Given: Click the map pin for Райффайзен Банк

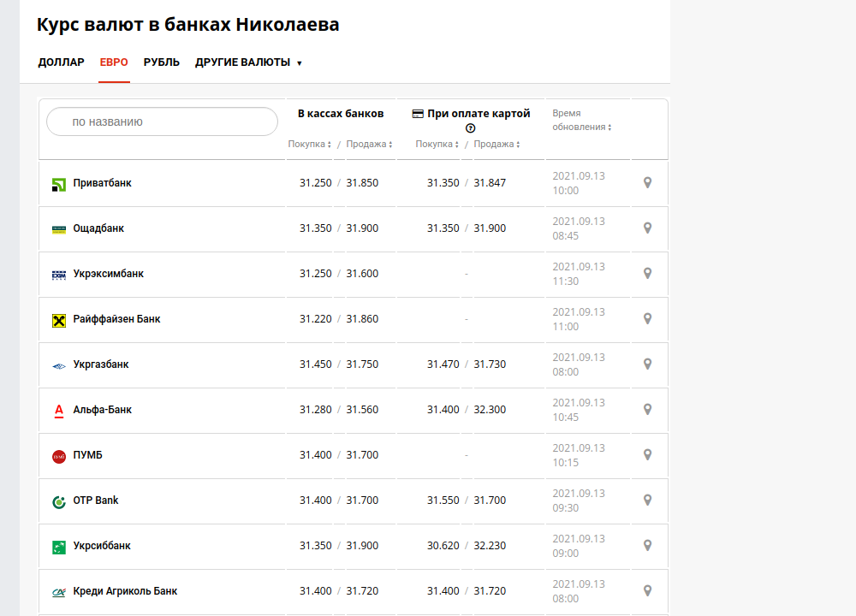Looking at the screenshot, I should [x=647, y=318].
